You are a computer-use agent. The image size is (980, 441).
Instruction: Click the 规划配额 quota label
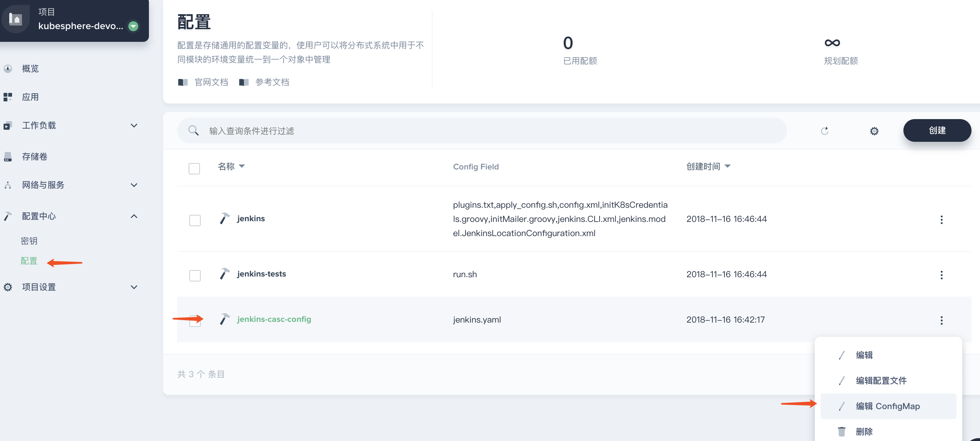pyautogui.click(x=841, y=61)
